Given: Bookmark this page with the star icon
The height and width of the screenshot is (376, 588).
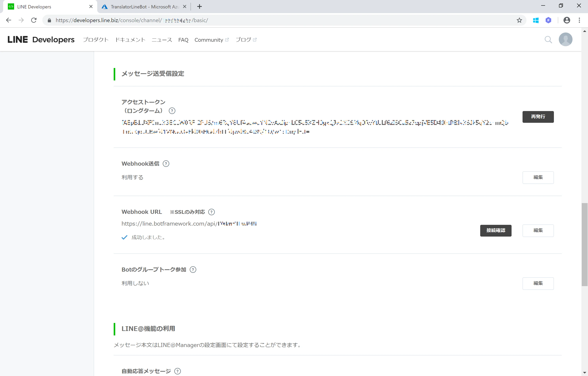Looking at the screenshot, I should click(x=519, y=20).
